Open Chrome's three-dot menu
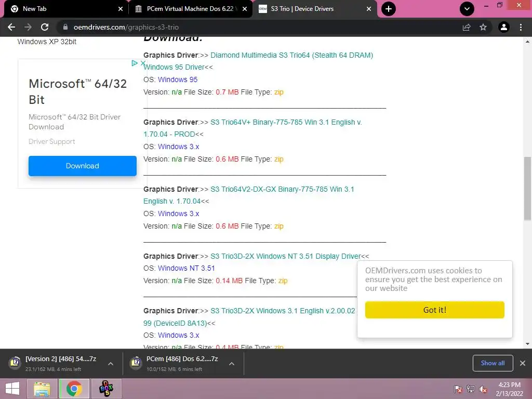The width and height of the screenshot is (532, 399). click(x=521, y=27)
